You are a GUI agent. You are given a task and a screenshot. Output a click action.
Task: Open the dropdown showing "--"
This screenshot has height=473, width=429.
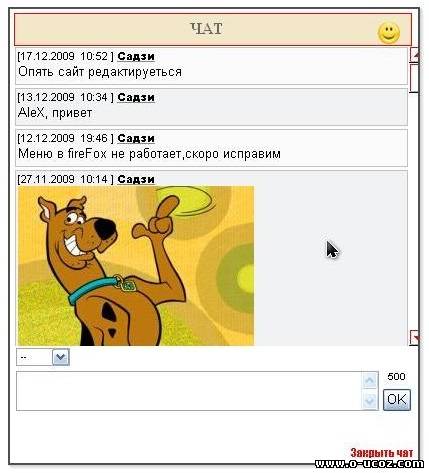43,357
